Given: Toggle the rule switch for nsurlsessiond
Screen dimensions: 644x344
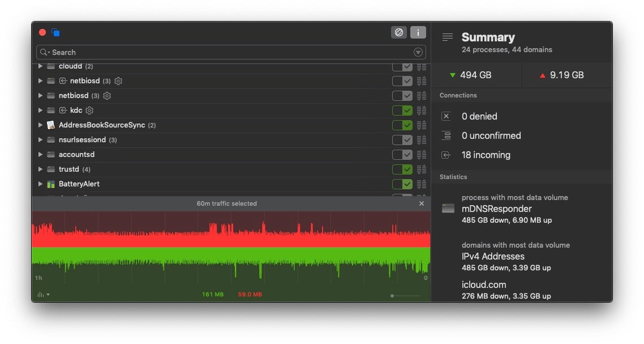Looking at the screenshot, I should point(402,140).
